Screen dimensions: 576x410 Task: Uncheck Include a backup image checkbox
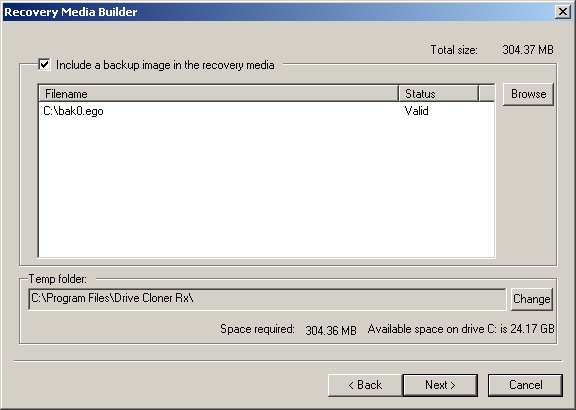[x=44, y=65]
